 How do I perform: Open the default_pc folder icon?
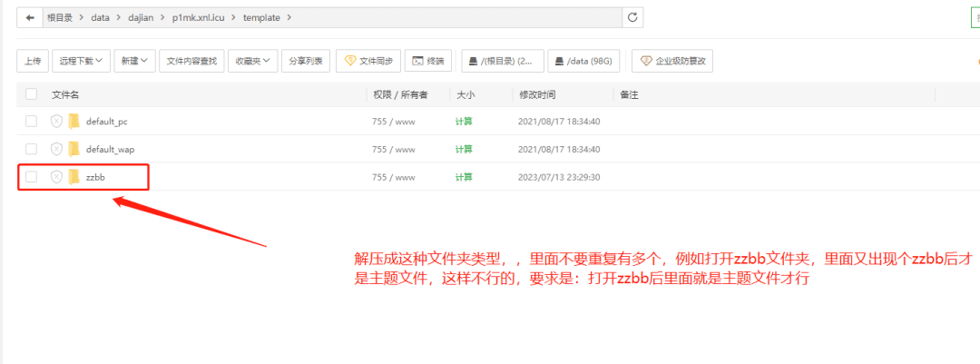coord(74,122)
